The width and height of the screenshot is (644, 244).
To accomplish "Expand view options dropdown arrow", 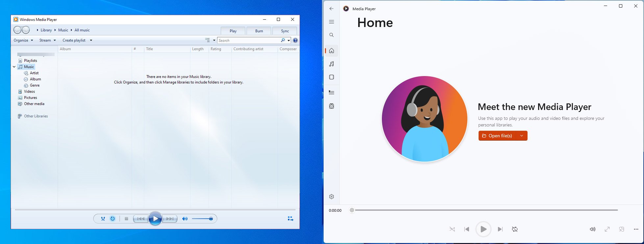I will click(x=214, y=41).
